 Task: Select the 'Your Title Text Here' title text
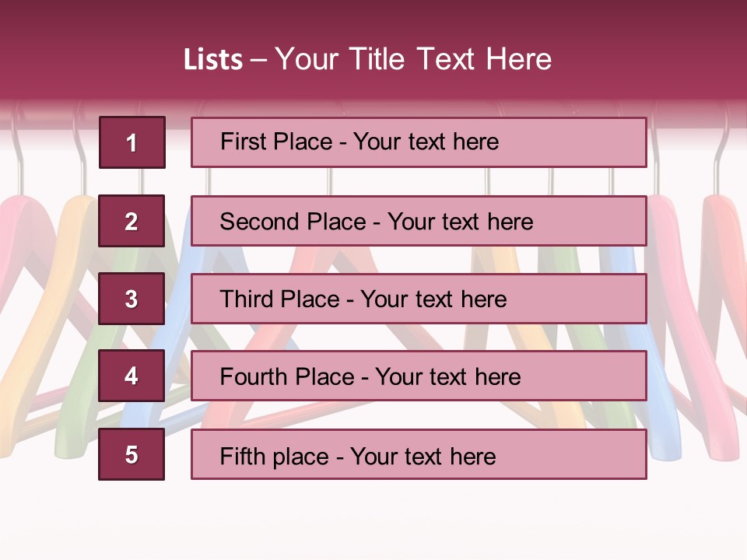(x=413, y=59)
